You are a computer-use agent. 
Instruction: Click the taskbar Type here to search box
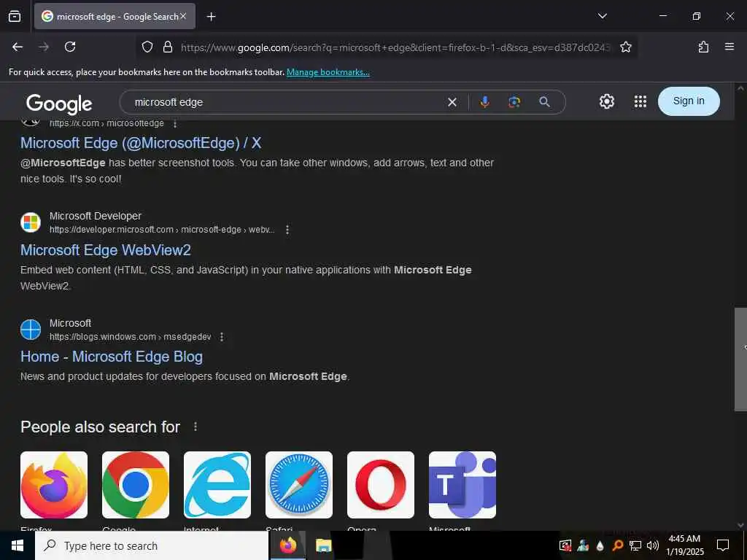pyautogui.click(x=152, y=545)
